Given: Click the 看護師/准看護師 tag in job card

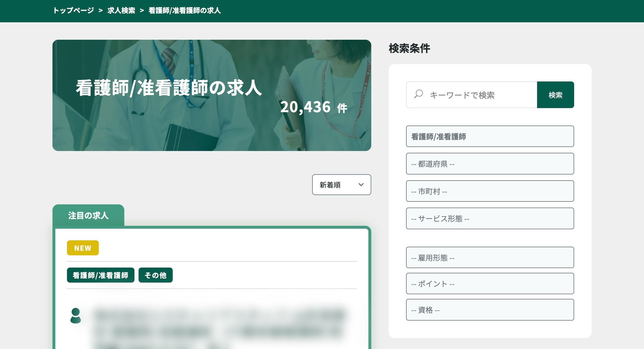Looking at the screenshot, I should pyautogui.click(x=100, y=275).
